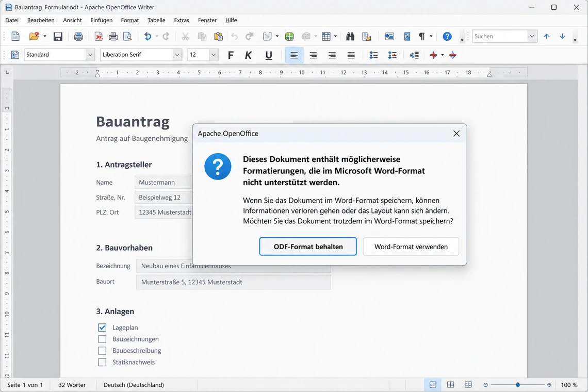Image resolution: width=588 pixels, height=392 pixels.
Task: Click the Insert Table icon
Action: click(x=326, y=37)
